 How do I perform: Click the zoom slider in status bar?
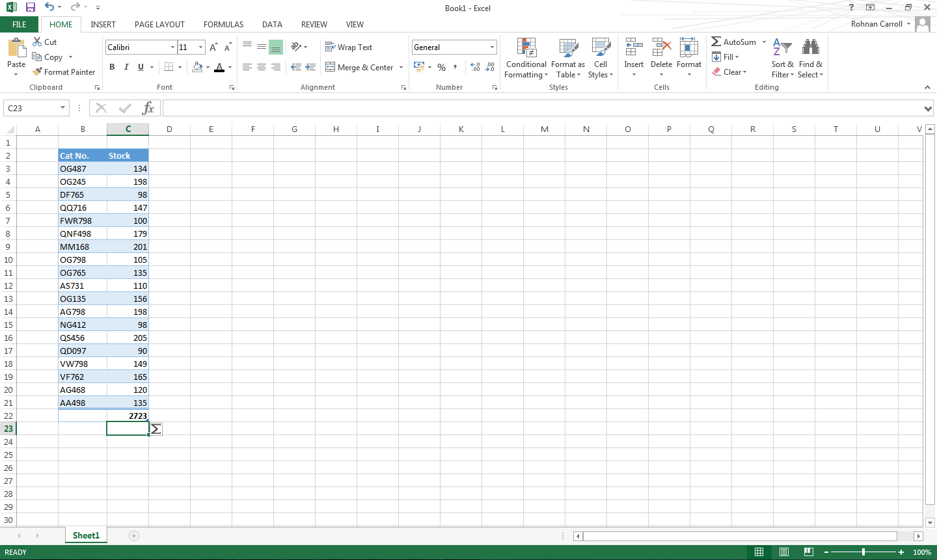(863, 552)
